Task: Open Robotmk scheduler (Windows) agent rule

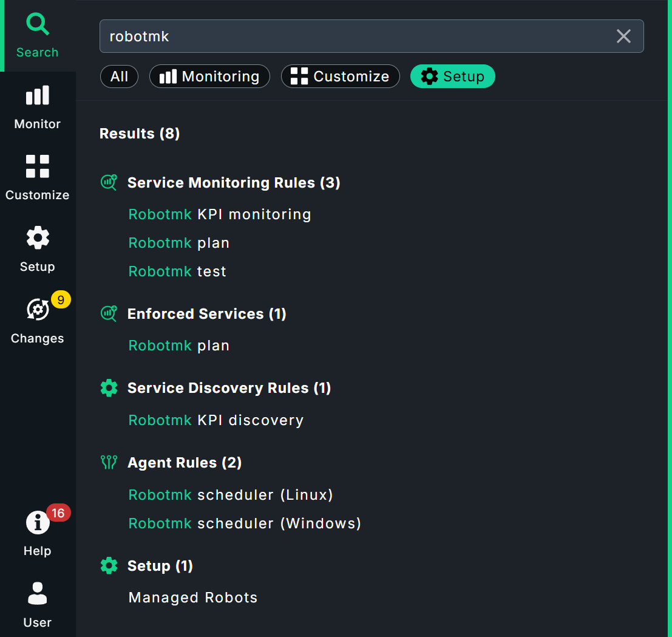Action: coord(245,523)
